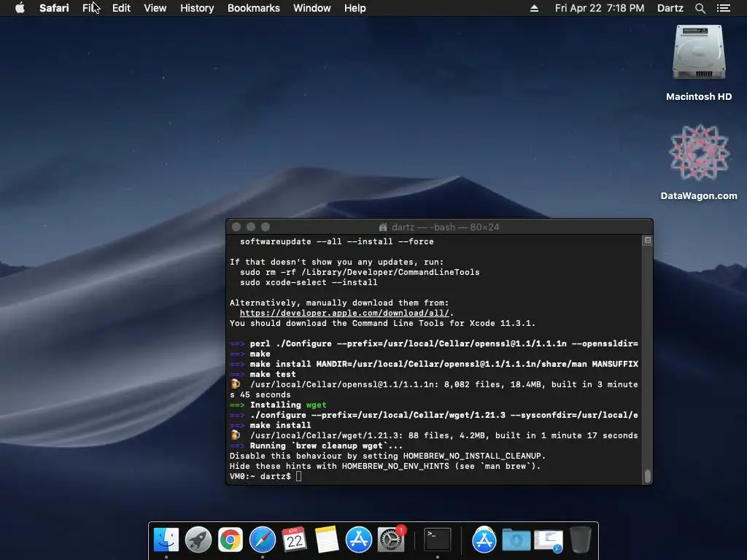Switch to Terminal in the Dock
Image resolution: width=747 pixels, height=560 pixels.
(x=438, y=540)
